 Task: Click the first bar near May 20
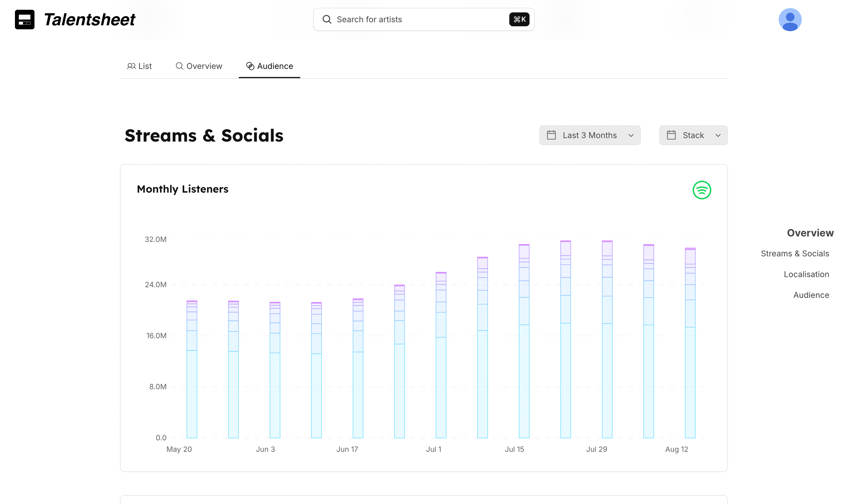point(192,370)
